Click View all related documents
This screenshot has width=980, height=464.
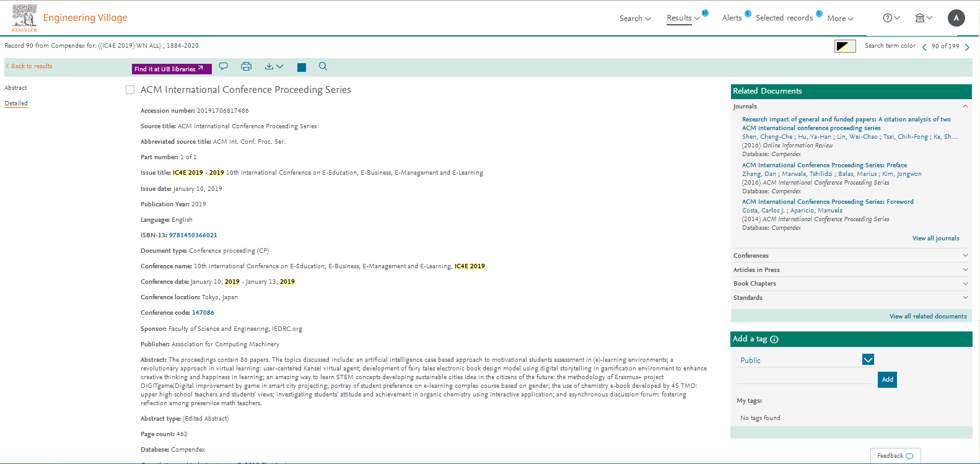(928, 317)
